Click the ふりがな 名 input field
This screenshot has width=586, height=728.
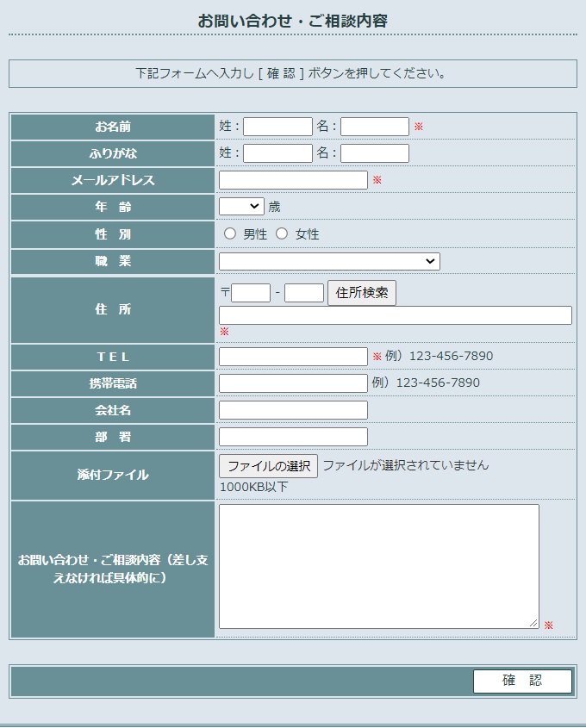coord(374,153)
